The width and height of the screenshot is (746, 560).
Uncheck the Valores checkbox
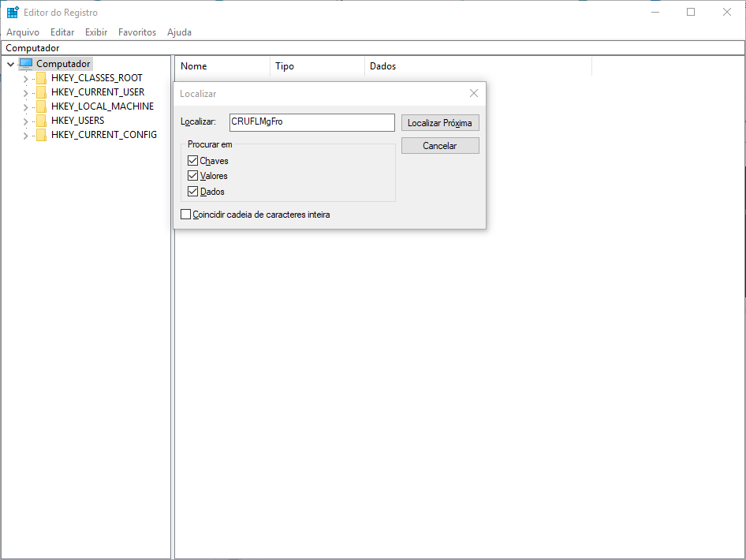(192, 176)
